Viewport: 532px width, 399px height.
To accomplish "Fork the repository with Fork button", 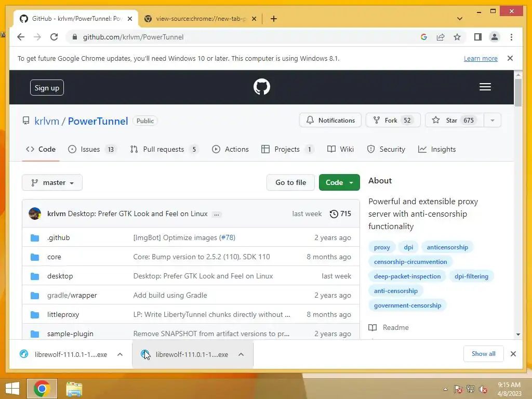I will (393, 121).
